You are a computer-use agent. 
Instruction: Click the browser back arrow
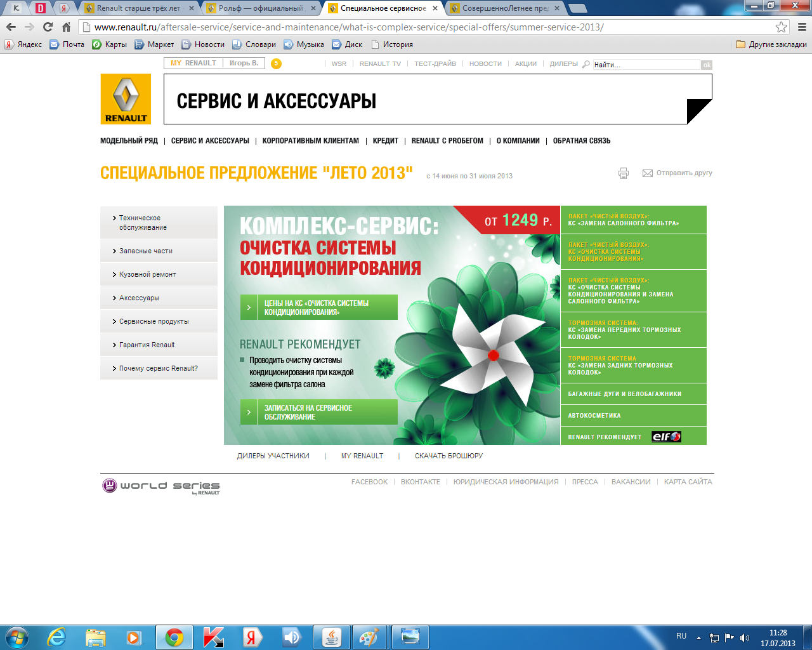pos(11,27)
